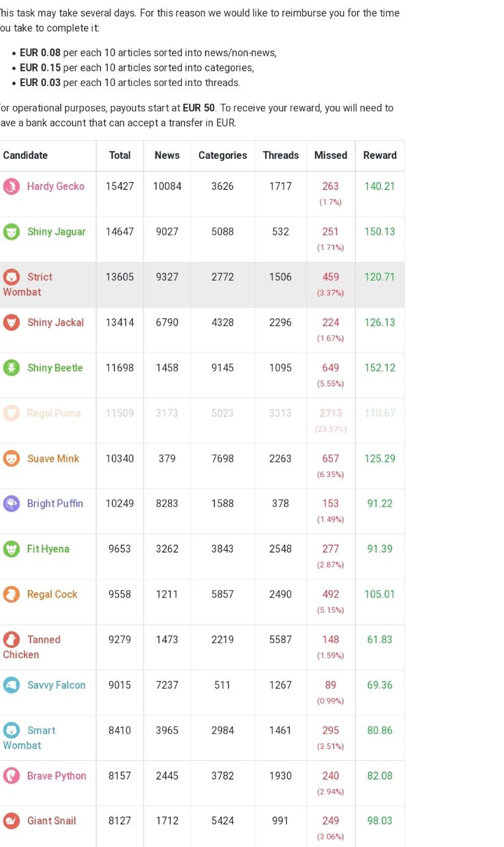Click the Savvy Falcon avatar icon

pyautogui.click(x=11, y=685)
